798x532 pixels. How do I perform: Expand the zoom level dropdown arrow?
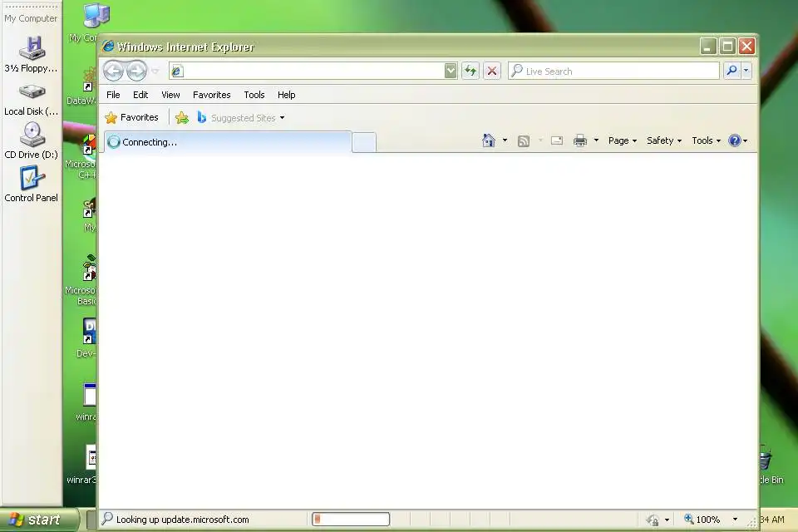(x=735, y=520)
